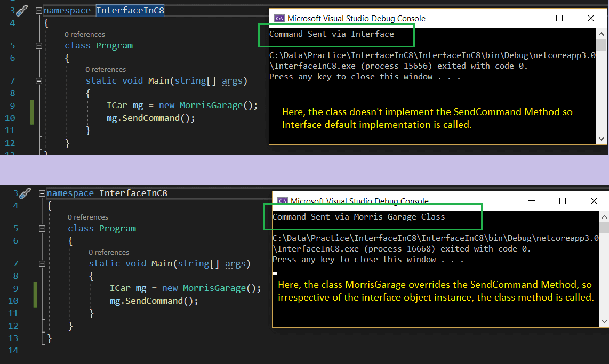Click 'args' parameter in top editor
The width and height of the screenshot is (609, 364).
[x=232, y=80]
